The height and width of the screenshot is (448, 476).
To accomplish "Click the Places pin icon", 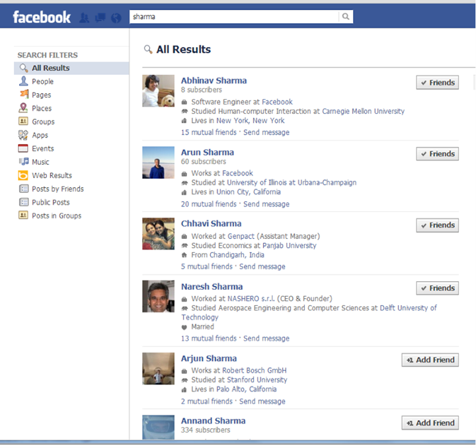I will point(23,108).
